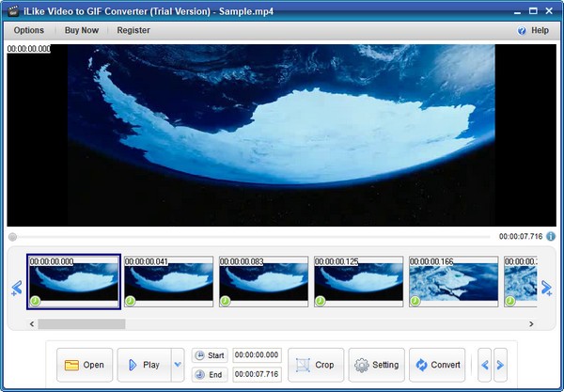Image resolution: width=564 pixels, height=392 pixels.
Task: Click the Open folder button
Action: tap(85, 365)
